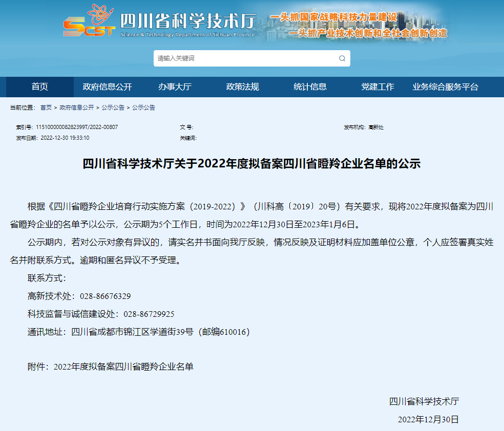Click the 四川省科学技术厅 header site title
The image size is (504, 431).
pos(187,21)
